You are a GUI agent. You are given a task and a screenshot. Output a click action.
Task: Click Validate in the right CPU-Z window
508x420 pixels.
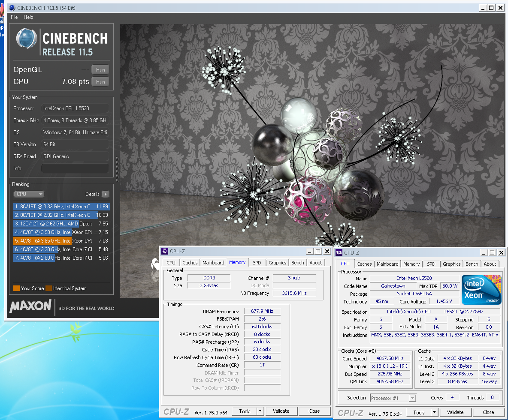[455, 412]
